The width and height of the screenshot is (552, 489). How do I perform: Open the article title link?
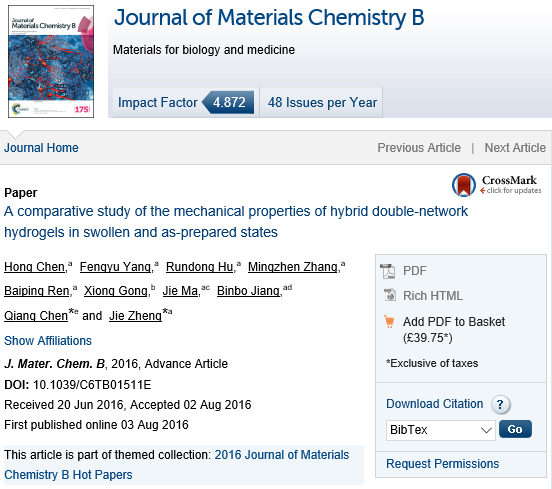[236, 222]
